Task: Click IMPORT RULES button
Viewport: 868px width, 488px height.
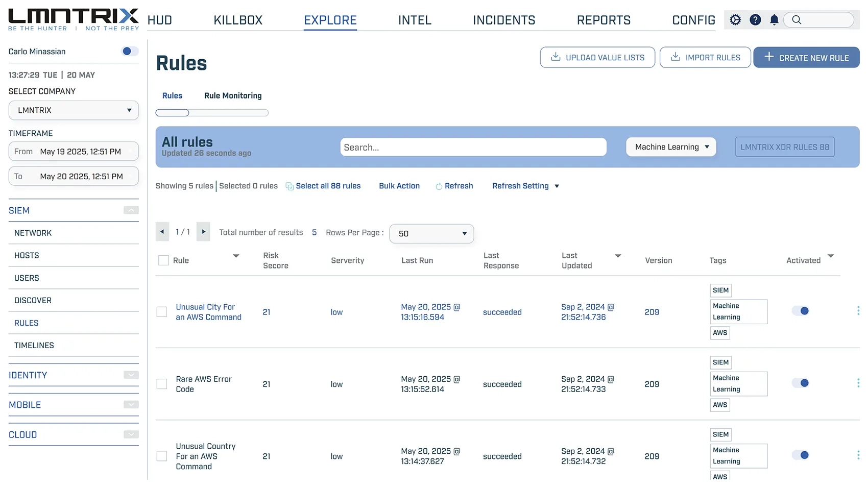Action: click(705, 57)
